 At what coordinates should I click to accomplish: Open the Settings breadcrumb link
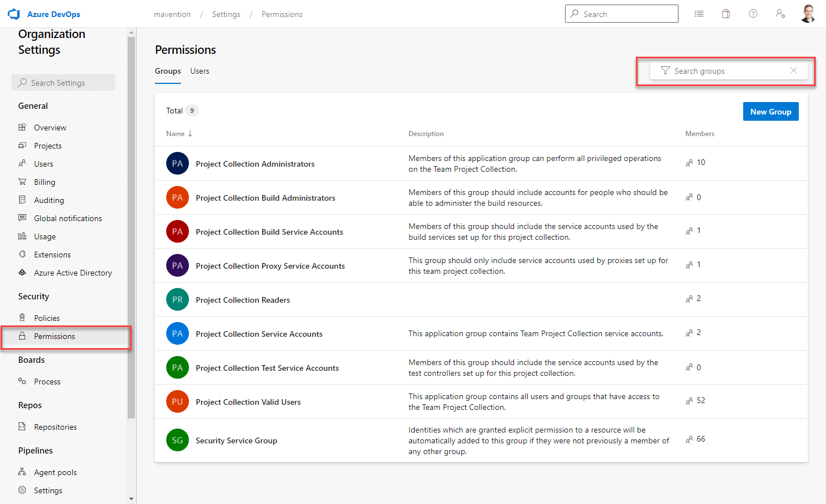tap(226, 14)
